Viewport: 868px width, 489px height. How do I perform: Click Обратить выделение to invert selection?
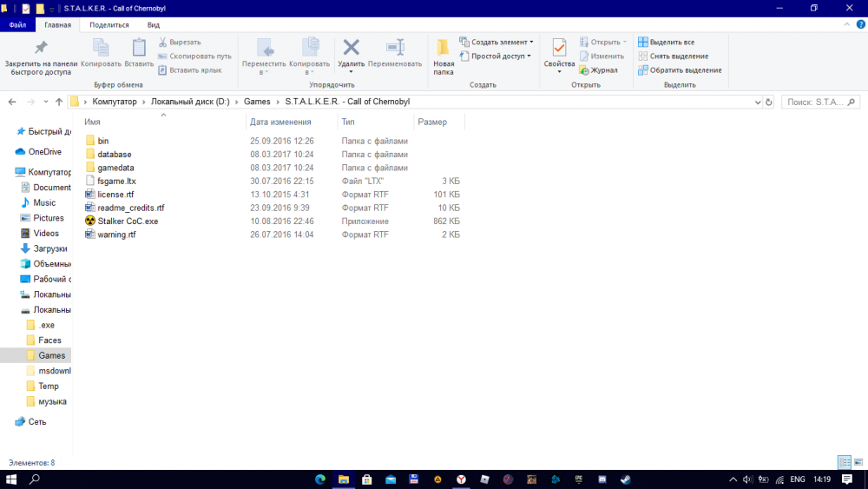[x=680, y=70]
